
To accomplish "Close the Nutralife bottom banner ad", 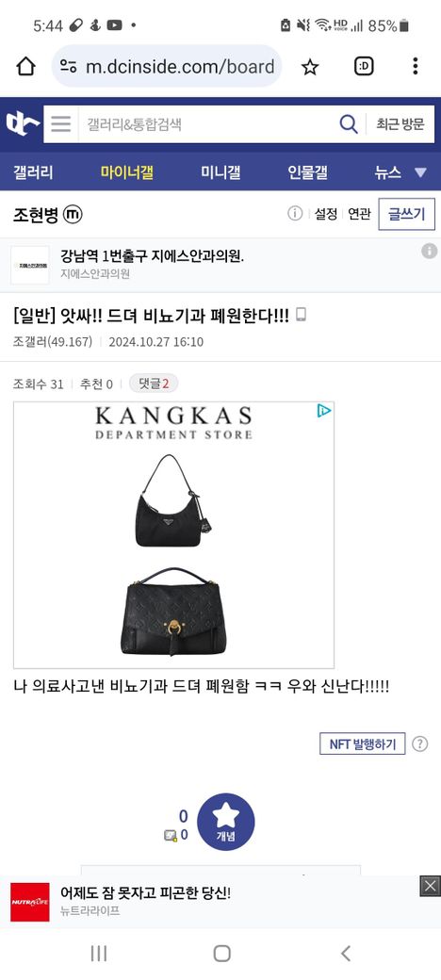I will tap(430, 886).
